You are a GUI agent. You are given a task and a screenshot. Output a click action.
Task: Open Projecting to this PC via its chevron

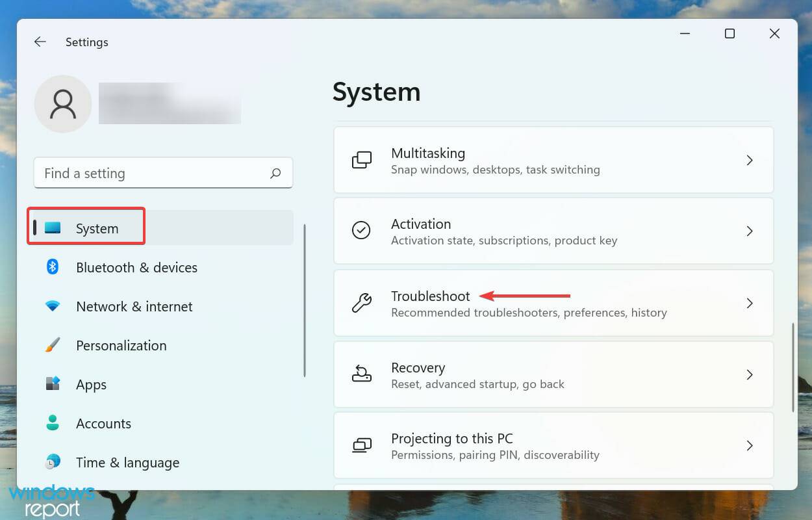point(750,445)
